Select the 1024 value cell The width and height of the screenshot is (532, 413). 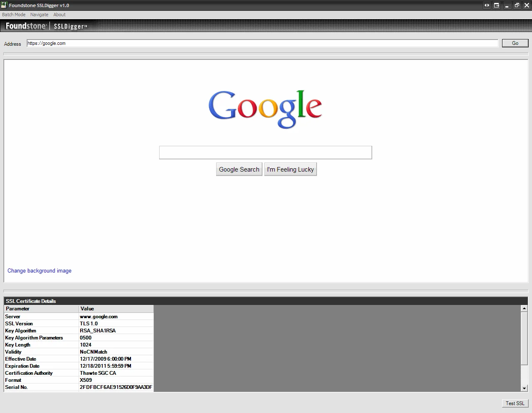point(116,345)
